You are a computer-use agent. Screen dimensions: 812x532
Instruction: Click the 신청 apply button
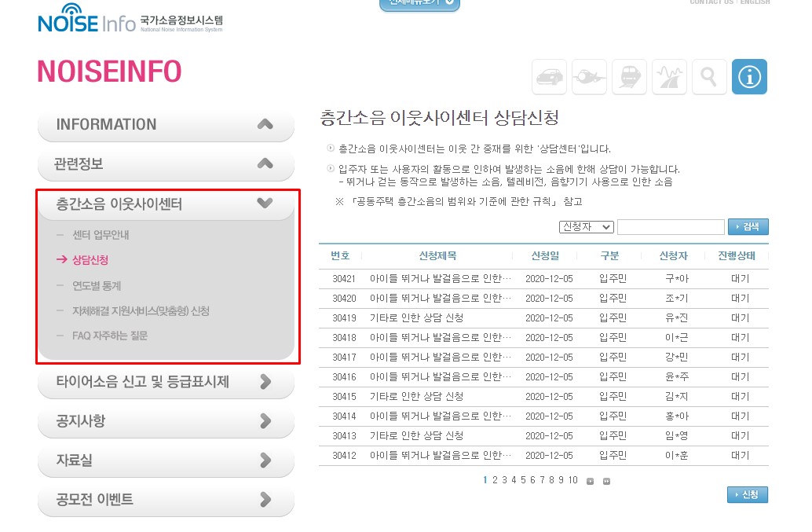click(748, 495)
